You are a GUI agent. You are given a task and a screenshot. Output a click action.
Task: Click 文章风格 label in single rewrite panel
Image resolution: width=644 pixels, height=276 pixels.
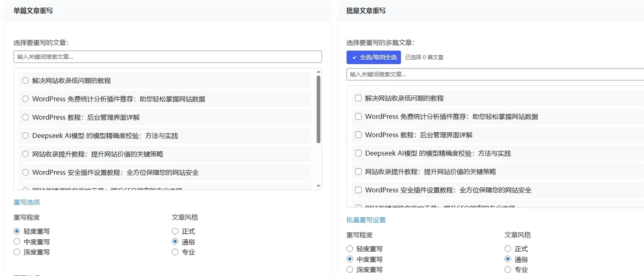coord(185,217)
